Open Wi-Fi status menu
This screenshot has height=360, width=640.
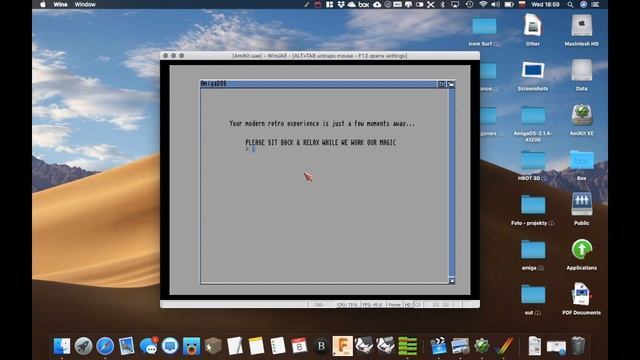(483, 4)
